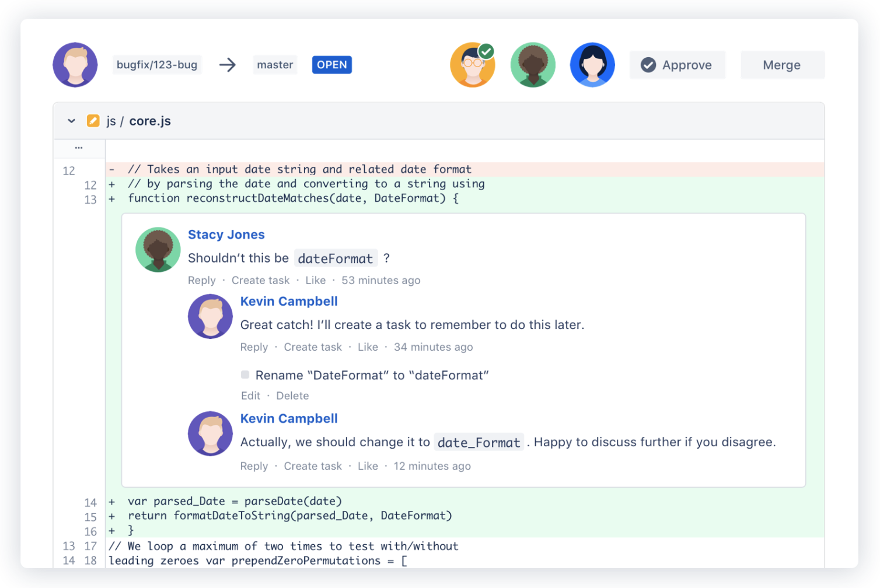Viewport: 880px width, 588px height.
Task: Open Stacy Jones profile link
Action: click(226, 235)
